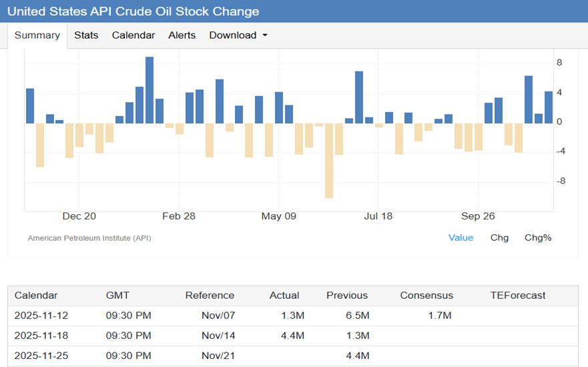The height and width of the screenshot is (367, 588).
Task: Open the 2025-11-25 calendar entry
Action: point(41,356)
